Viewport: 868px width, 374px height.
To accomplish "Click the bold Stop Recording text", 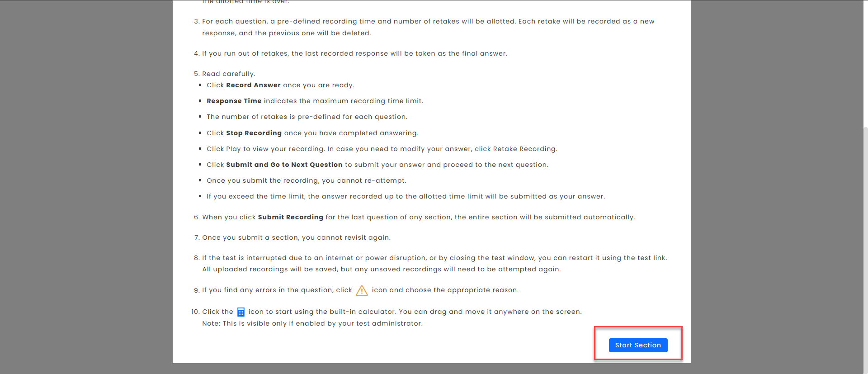I will pos(254,133).
